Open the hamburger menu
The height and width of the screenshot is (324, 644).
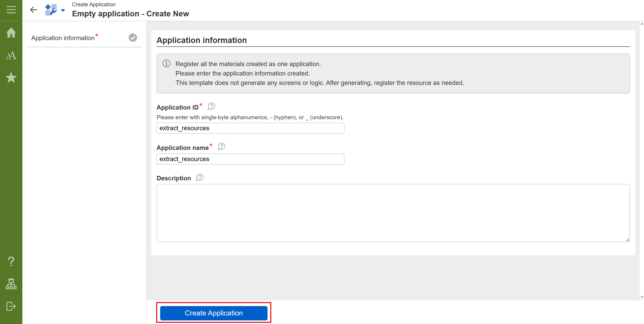tap(11, 10)
